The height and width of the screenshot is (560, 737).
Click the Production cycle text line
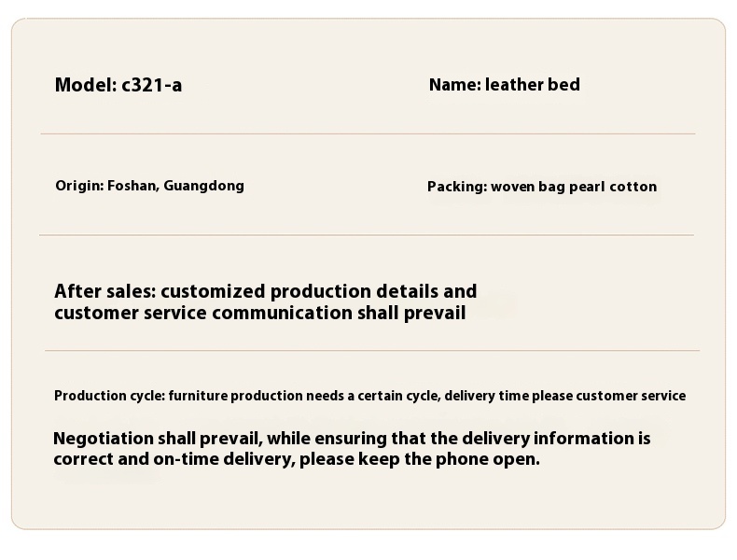[370, 396]
